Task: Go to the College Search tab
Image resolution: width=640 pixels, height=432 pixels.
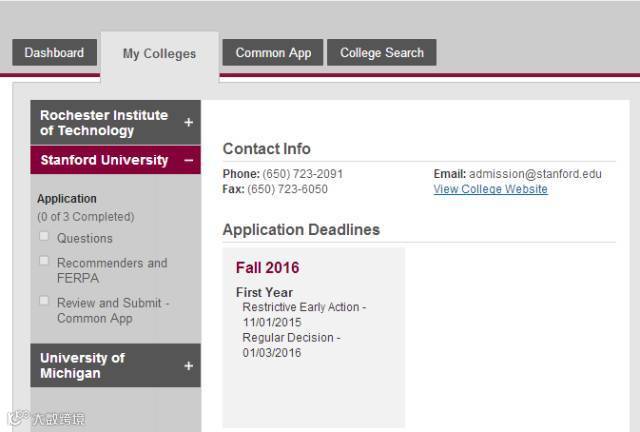Action: [x=382, y=53]
